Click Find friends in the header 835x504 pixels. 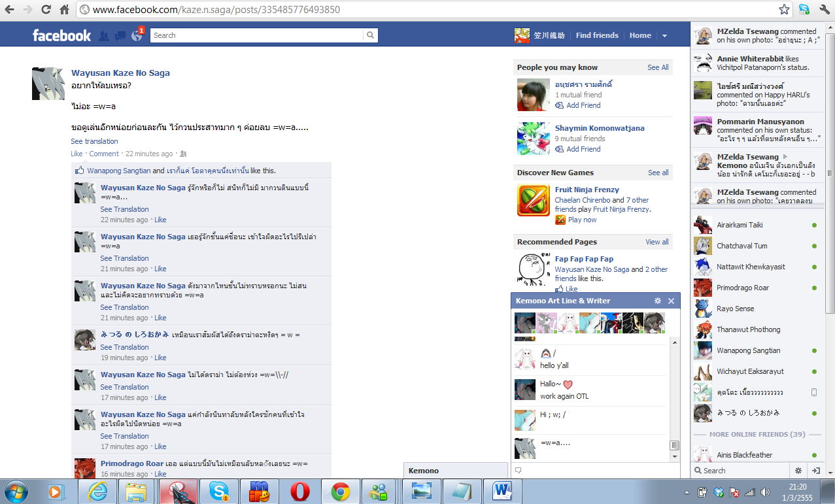[x=597, y=35]
